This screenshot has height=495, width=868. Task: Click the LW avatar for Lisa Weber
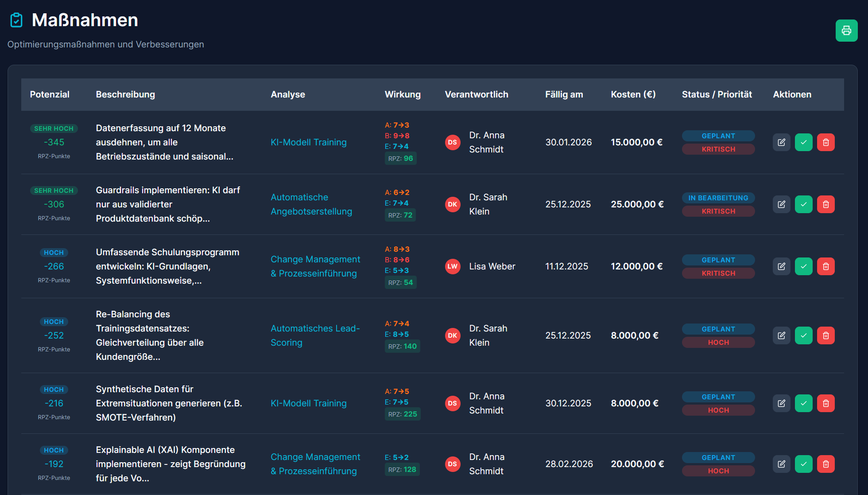tap(452, 266)
